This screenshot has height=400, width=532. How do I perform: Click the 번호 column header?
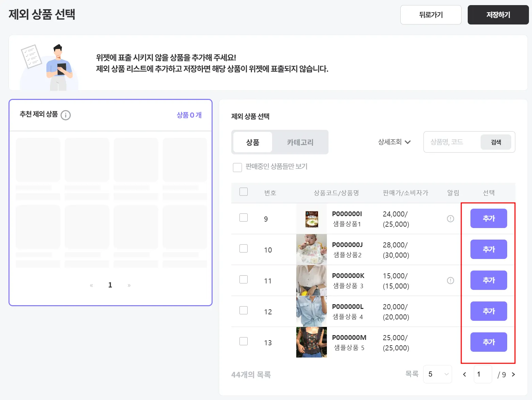(x=270, y=193)
